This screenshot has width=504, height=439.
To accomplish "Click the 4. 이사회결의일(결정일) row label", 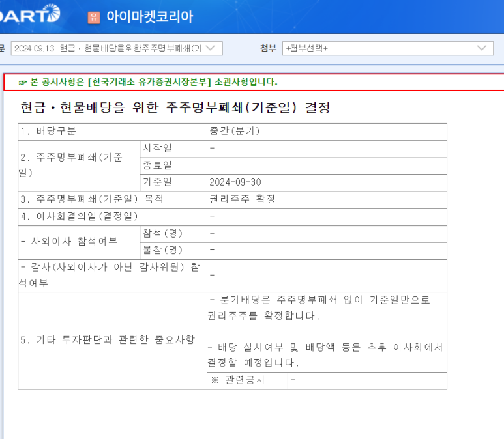I will (x=79, y=216).
